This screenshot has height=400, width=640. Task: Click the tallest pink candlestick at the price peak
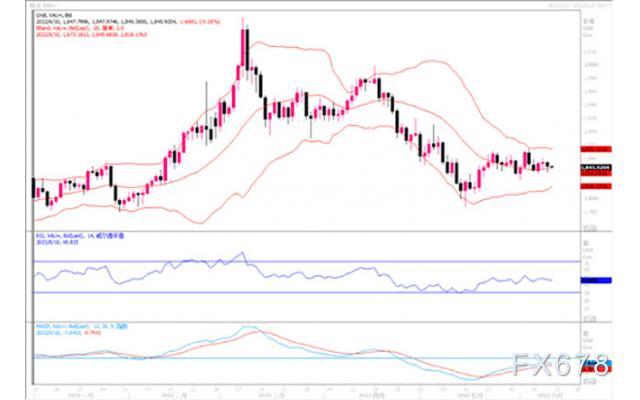pos(243,48)
